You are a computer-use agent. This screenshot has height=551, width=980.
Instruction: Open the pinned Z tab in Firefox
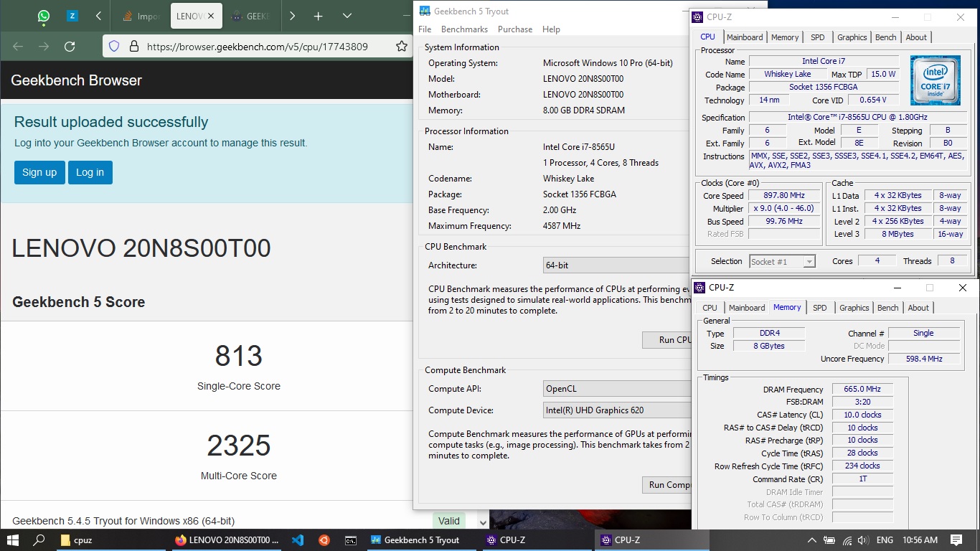point(72,16)
